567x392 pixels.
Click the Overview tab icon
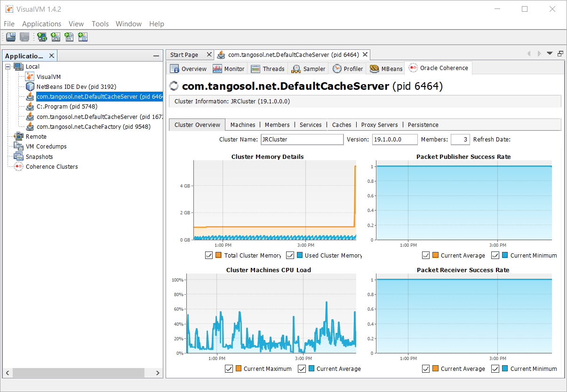click(x=175, y=69)
